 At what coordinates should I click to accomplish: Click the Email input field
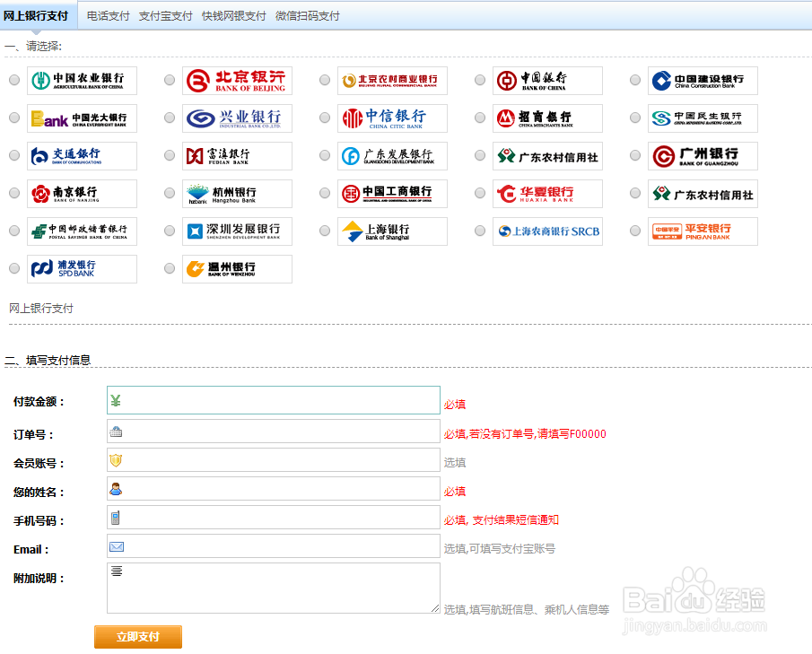point(274,546)
